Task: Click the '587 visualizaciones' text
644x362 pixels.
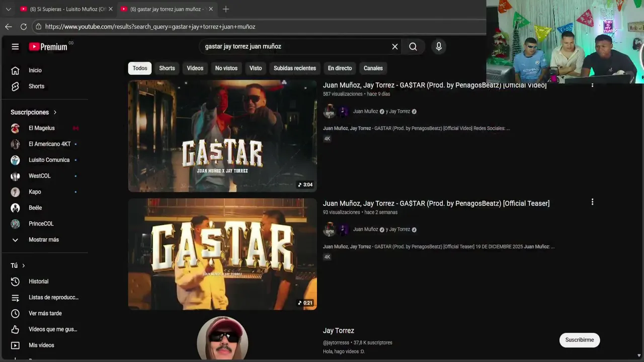Action: tap(343, 94)
